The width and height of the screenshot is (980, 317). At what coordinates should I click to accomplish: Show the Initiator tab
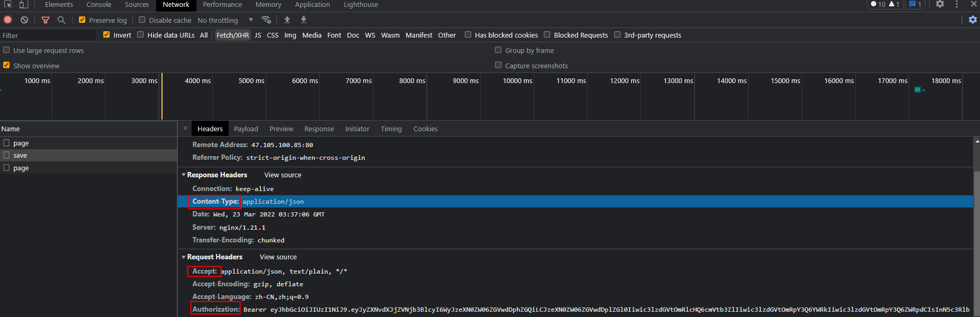pos(357,129)
